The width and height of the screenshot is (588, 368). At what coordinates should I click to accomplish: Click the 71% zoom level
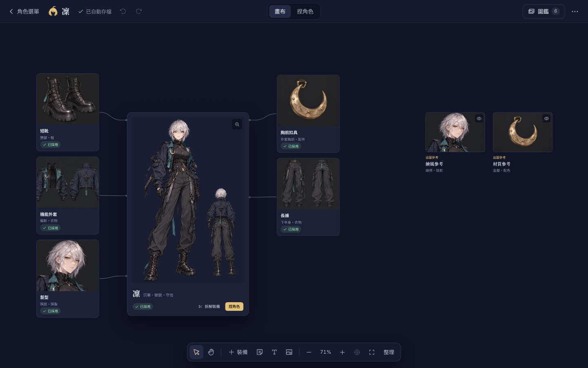click(x=325, y=352)
